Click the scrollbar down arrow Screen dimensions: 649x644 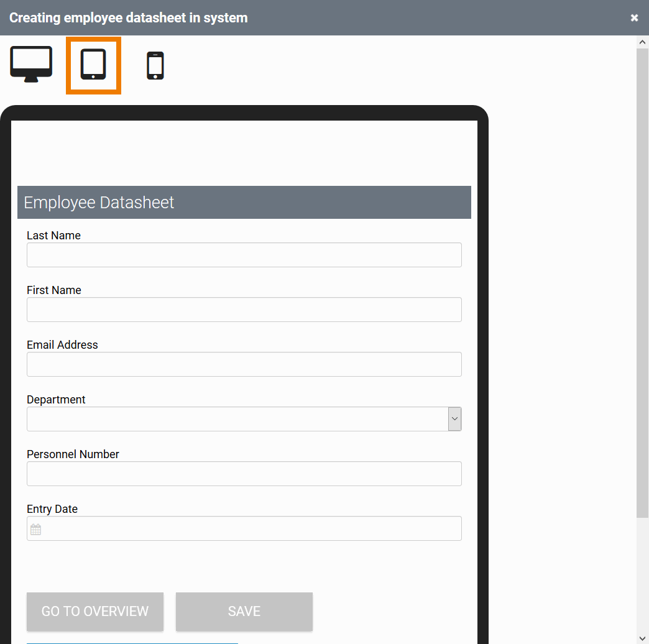[642, 638]
